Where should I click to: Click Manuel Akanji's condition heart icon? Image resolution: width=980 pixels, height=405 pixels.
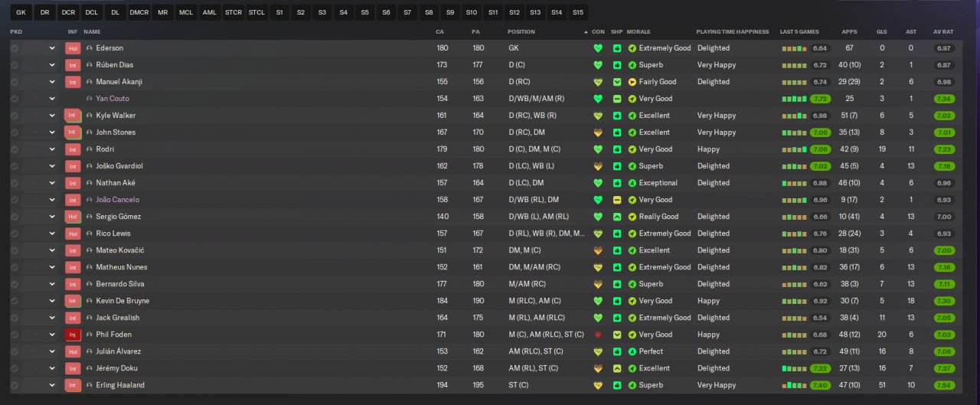tap(598, 82)
